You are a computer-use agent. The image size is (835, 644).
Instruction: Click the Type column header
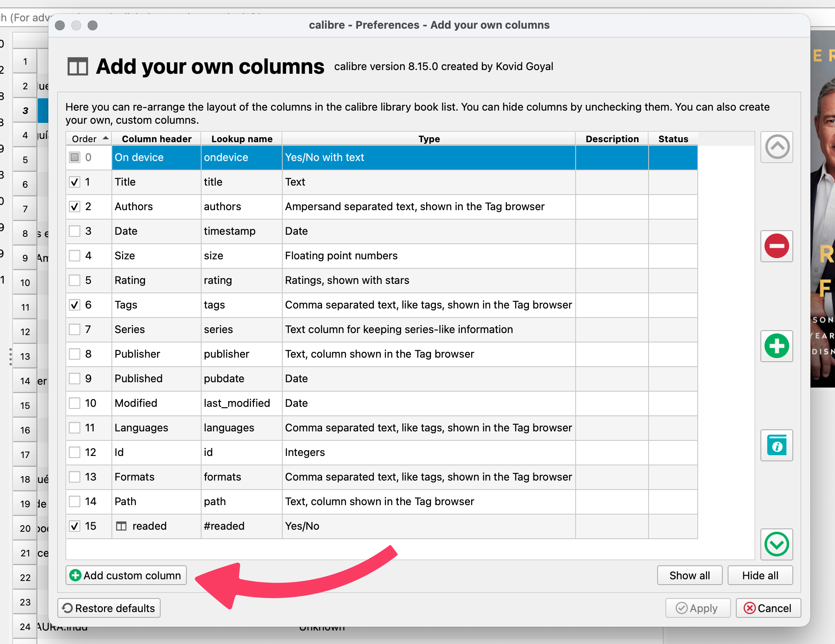tap(429, 139)
